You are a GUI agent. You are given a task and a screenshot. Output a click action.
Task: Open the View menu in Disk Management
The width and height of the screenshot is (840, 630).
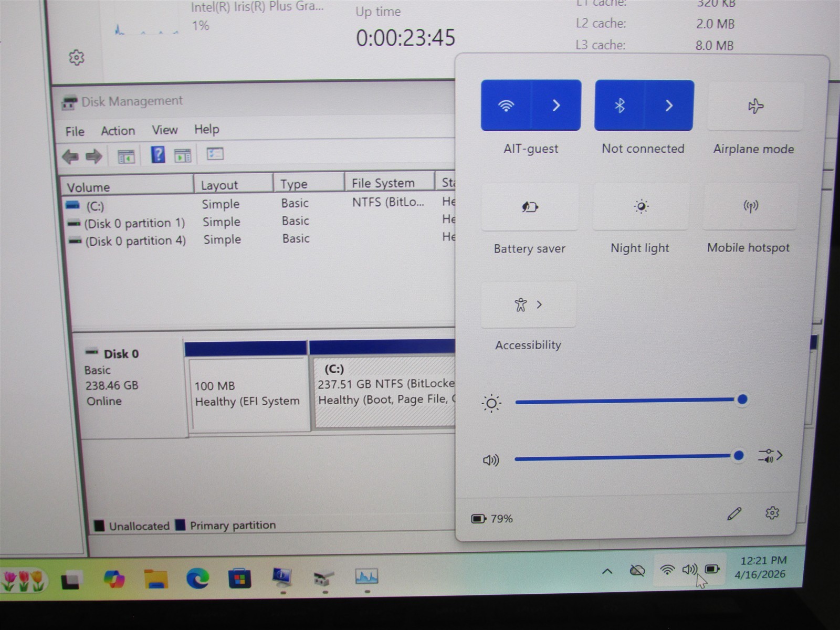pyautogui.click(x=165, y=130)
